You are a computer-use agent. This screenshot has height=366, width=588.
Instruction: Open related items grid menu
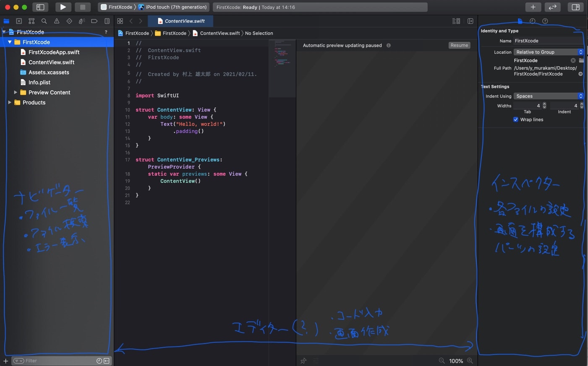coord(120,21)
